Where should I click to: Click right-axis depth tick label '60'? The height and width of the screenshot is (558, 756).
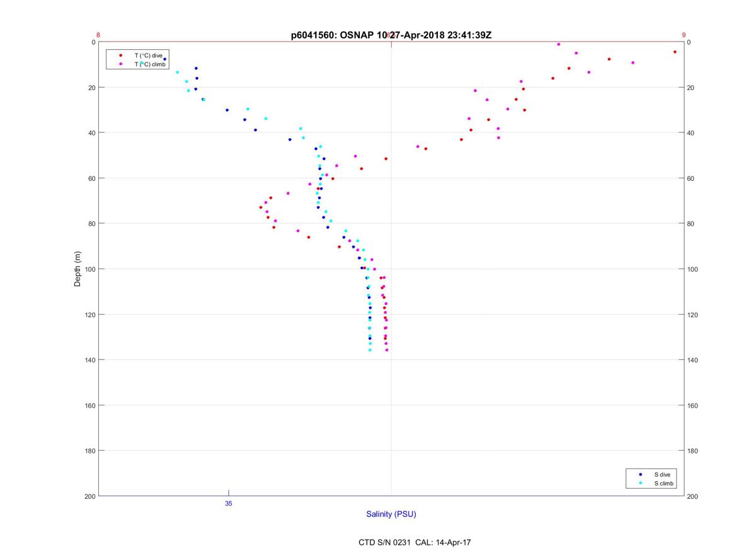(x=690, y=178)
